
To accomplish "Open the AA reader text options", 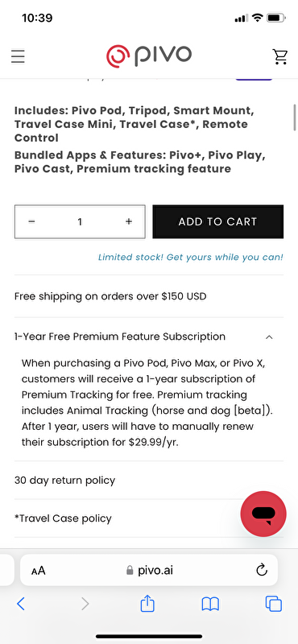I will [38, 571].
